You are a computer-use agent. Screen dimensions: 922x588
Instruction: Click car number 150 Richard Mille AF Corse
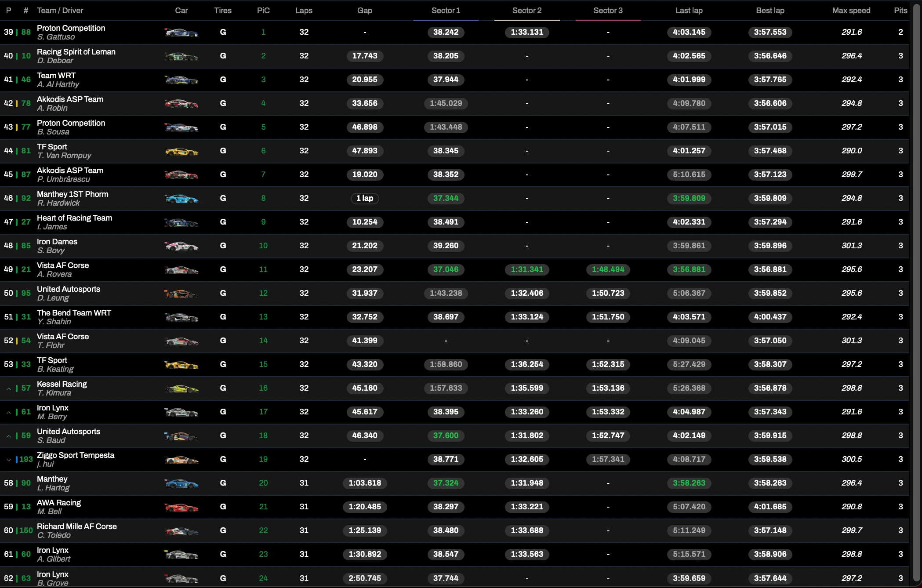(x=26, y=530)
